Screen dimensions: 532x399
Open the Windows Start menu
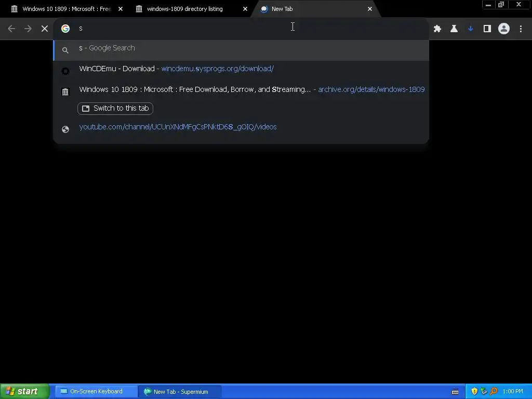pyautogui.click(x=24, y=392)
